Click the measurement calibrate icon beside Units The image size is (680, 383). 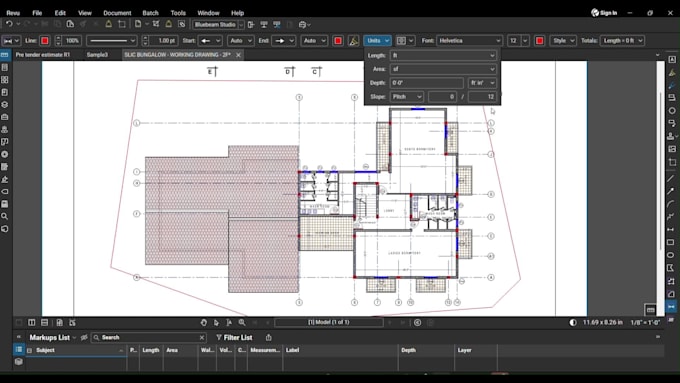pos(354,41)
